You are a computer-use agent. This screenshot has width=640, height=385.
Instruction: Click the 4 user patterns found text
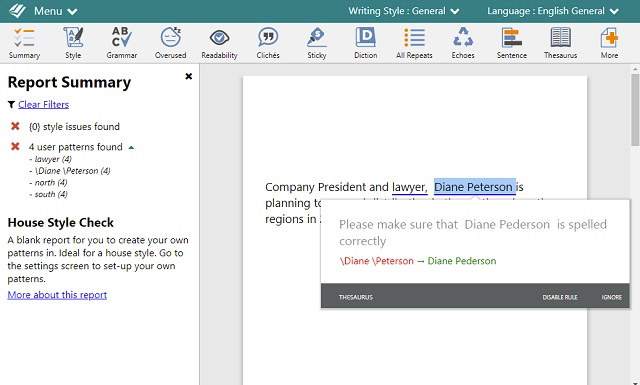pyautogui.click(x=76, y=147)
